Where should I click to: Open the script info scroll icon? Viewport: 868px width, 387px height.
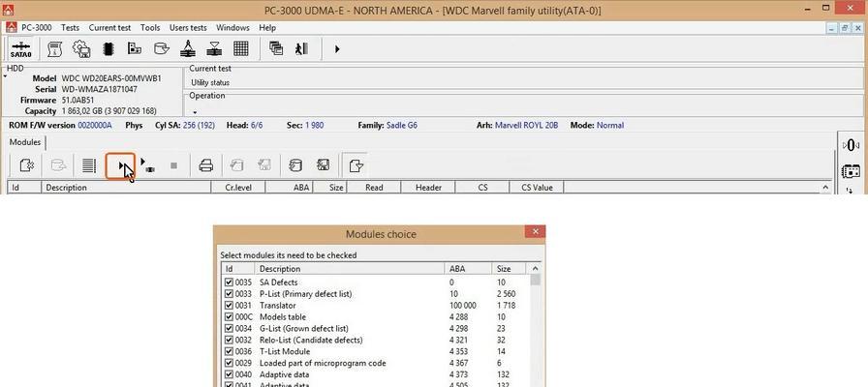(54, 49)
